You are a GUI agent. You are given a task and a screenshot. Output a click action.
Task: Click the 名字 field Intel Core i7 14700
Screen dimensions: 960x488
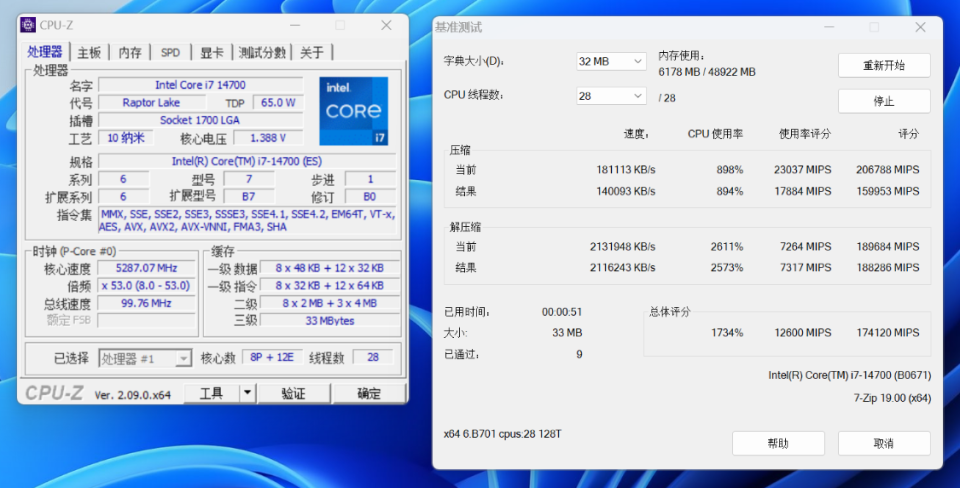point(200,85)
